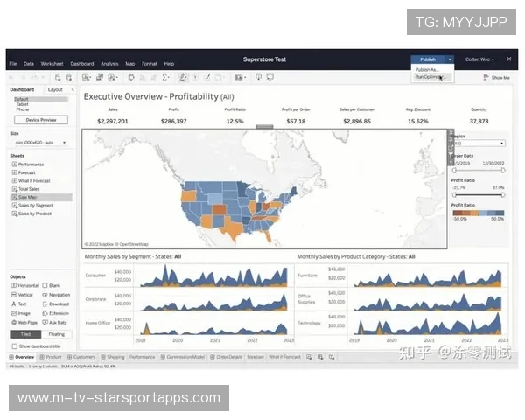
Task: Click the Order Date range slider
Action: point(478,170)
